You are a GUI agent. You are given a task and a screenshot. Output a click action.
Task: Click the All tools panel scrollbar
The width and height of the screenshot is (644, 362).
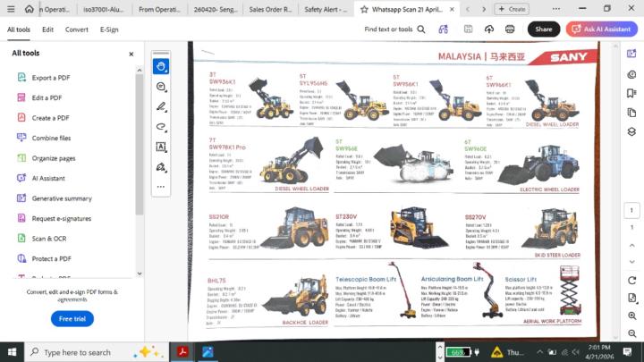[140, 145]
